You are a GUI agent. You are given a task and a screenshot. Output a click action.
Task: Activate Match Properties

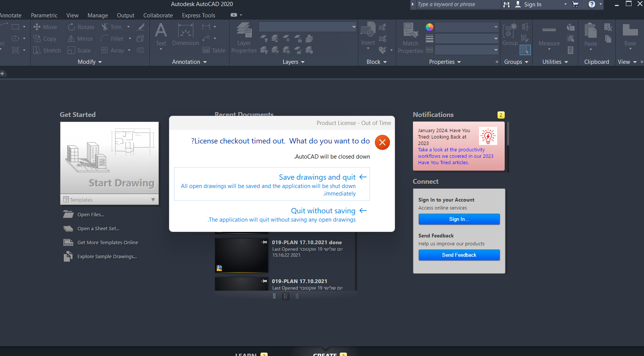click(410, 38)
